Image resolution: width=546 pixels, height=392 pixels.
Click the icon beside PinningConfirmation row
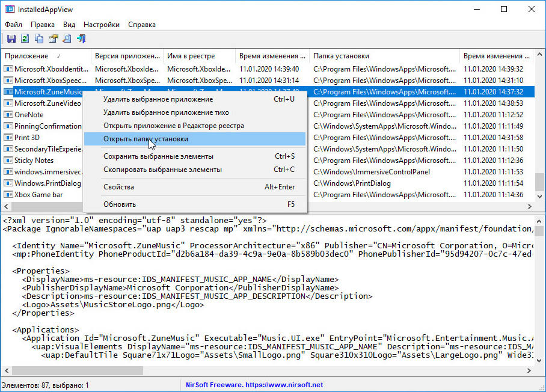(x=8, y=126)
